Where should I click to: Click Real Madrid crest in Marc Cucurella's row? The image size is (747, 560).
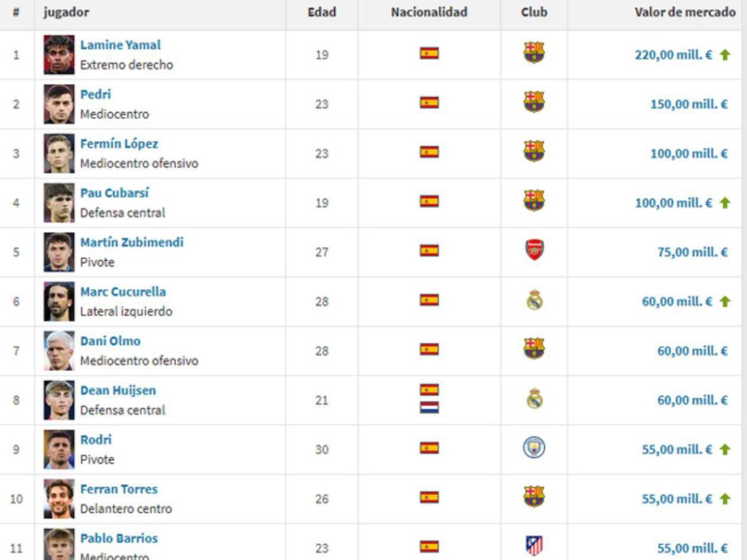(x=534, y=300)
